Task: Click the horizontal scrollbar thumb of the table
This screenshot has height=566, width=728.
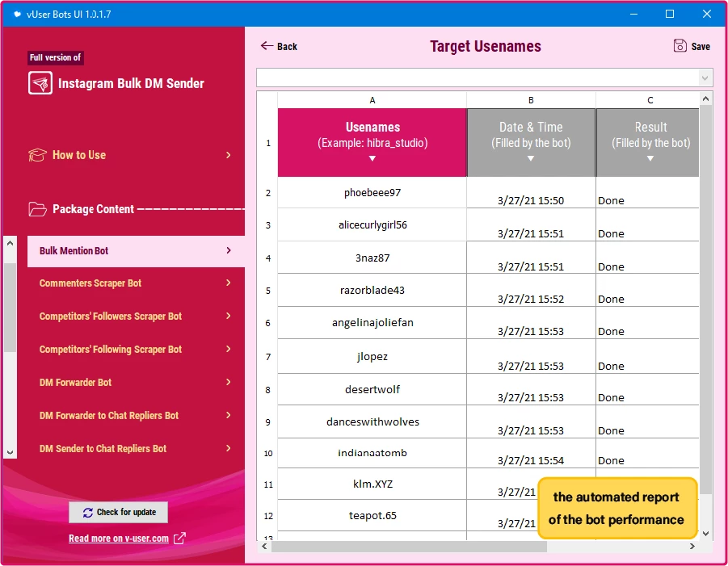Action: [409, 547]
